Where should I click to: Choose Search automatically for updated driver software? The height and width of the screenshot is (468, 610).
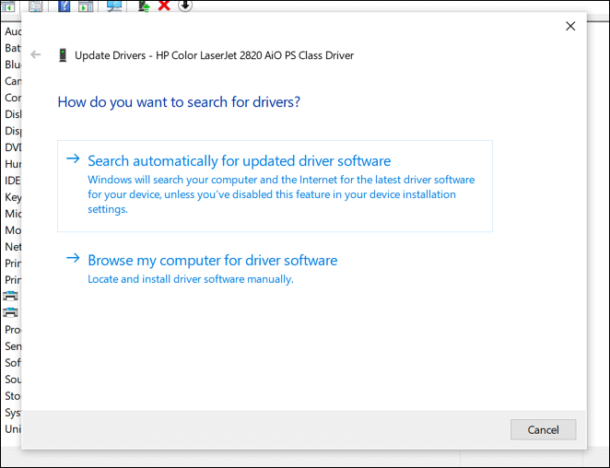pyautogui.click(x=275, y=186)
